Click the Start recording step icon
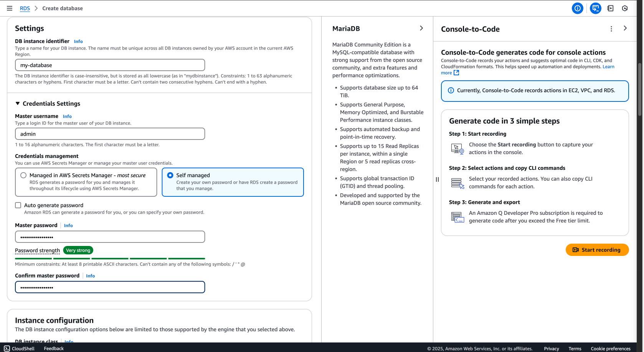644x352 pixels. click(457, 149)
